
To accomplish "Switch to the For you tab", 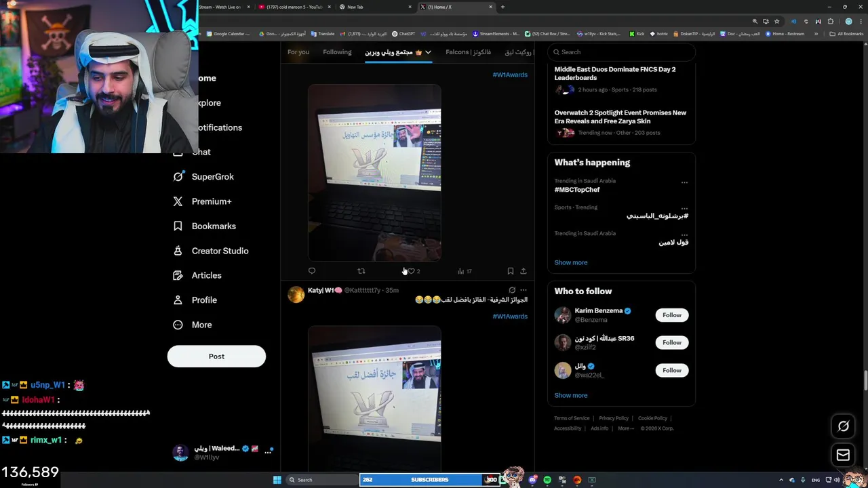I will click(x=298, y=52).
